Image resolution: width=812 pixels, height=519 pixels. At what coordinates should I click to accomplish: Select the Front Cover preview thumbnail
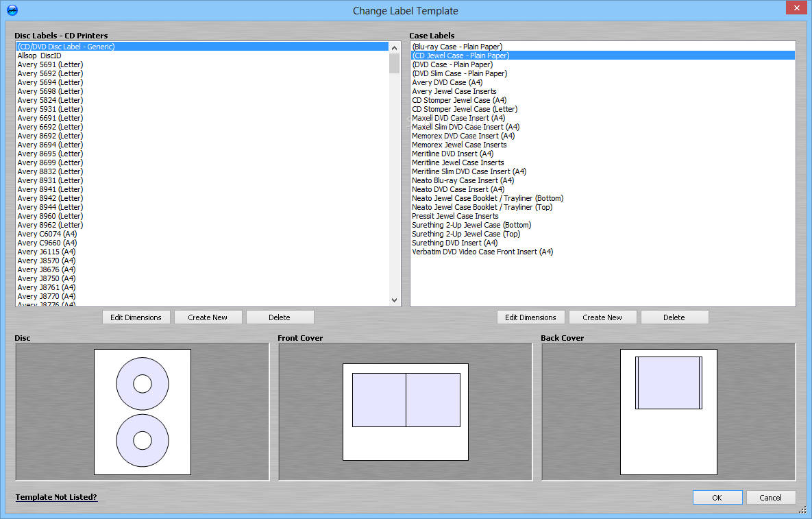tap(406, 412)
